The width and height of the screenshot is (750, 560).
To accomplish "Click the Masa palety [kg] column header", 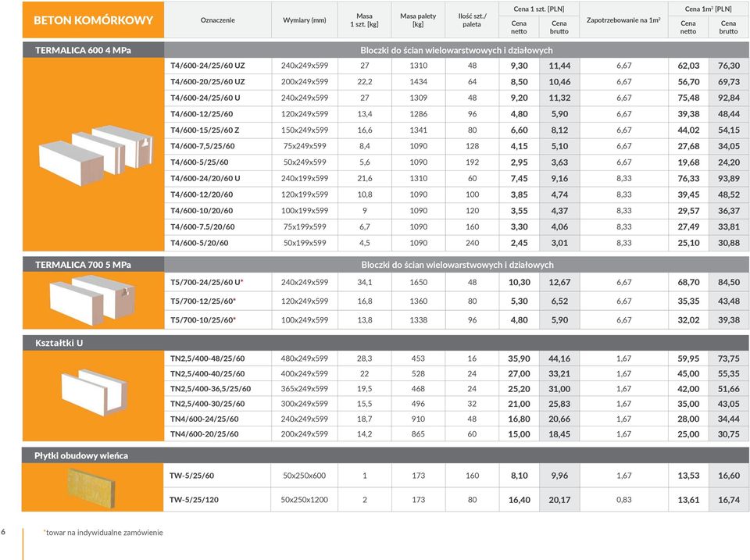I will 418,20.
